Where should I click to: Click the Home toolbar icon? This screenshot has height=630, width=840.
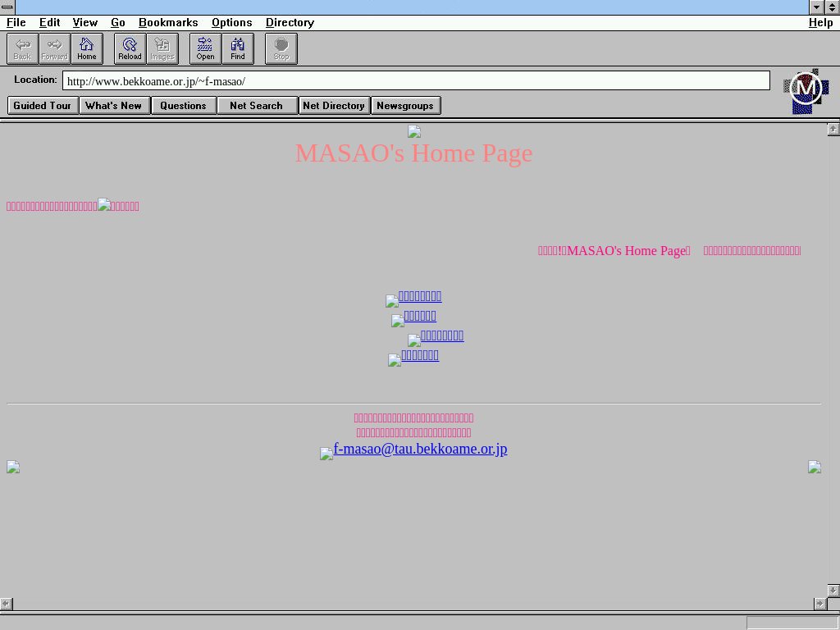pyautogui.click(x=86, y=48)
